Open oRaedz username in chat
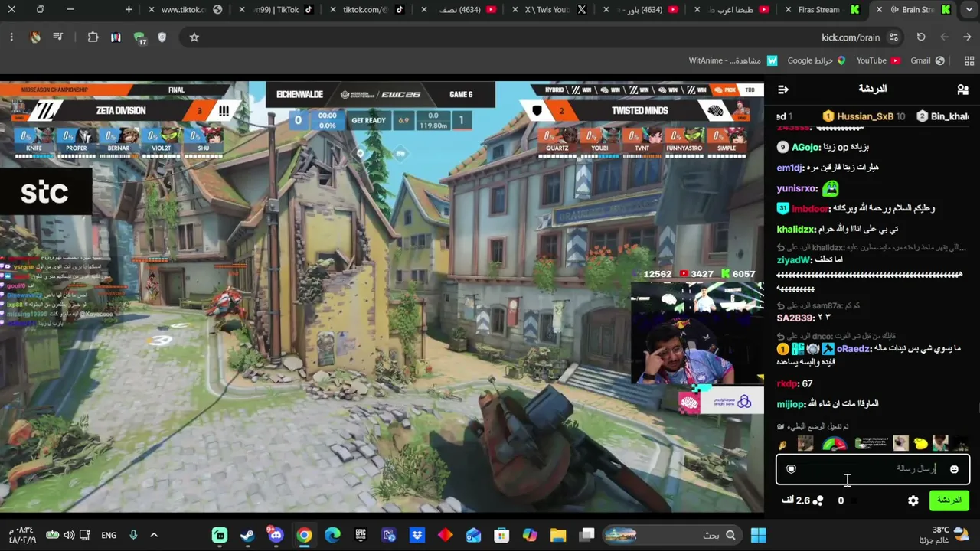 point(854,349)
